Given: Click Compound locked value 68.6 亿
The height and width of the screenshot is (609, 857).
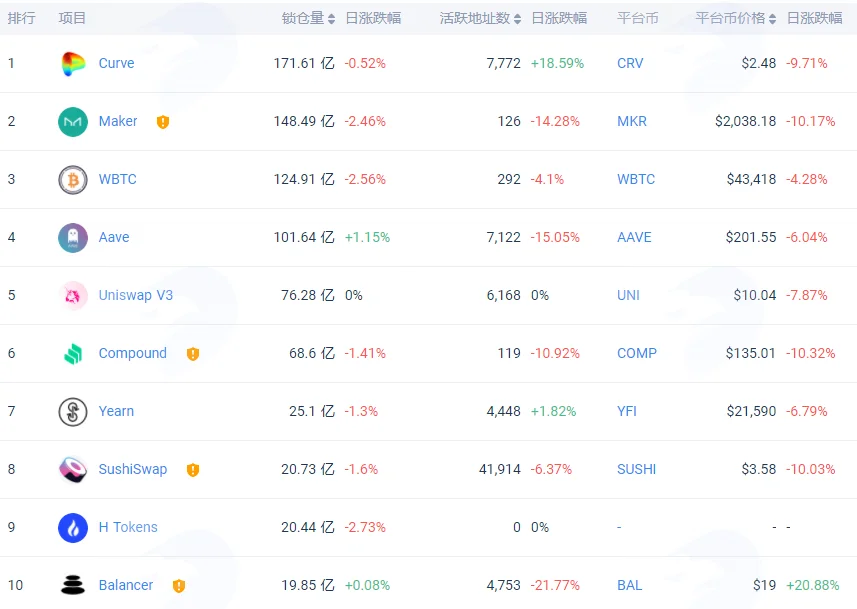Looking at the screenshot, I should [x=312, y=353].
